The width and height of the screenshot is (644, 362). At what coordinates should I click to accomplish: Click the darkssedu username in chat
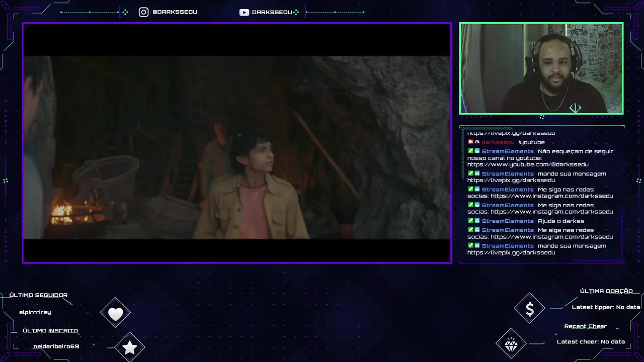[x=498, y=142]
